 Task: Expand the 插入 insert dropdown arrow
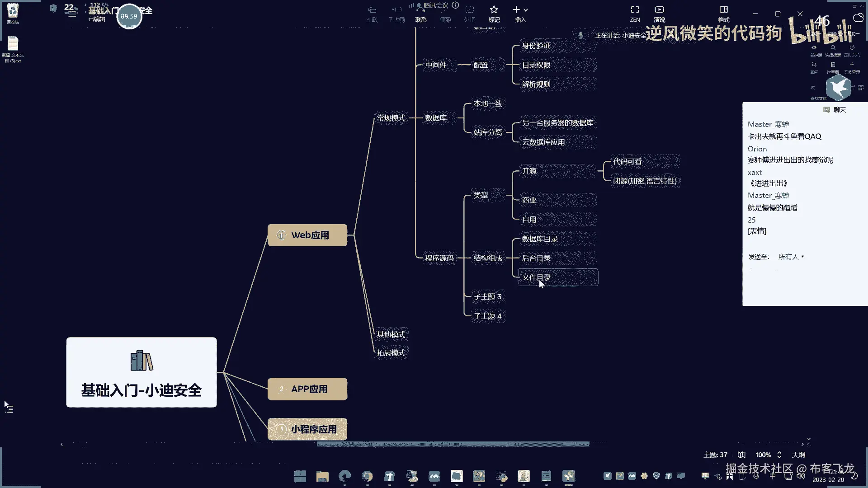coord(526,10)
